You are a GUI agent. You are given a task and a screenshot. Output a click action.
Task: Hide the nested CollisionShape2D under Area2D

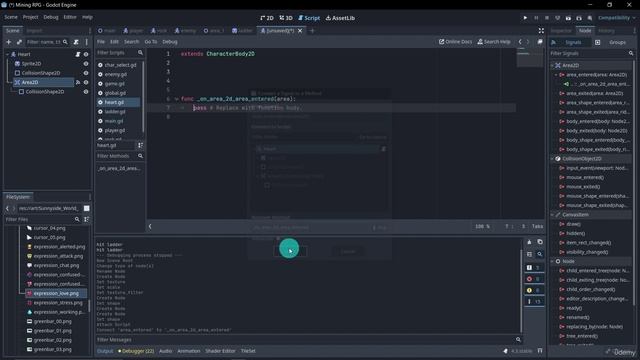pos(86,92)
